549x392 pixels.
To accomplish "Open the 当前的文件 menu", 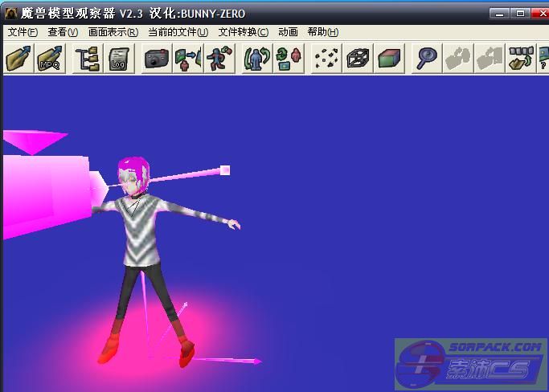I will (x=178, y=32).
